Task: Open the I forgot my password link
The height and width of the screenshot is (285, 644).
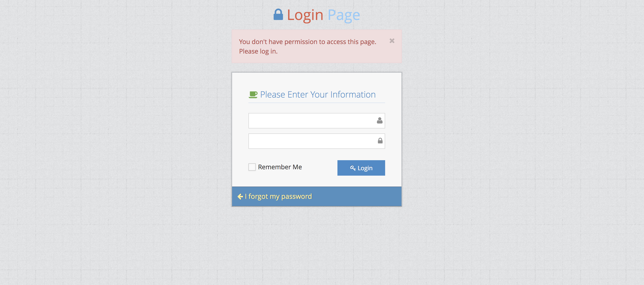Action: (278, 197)
